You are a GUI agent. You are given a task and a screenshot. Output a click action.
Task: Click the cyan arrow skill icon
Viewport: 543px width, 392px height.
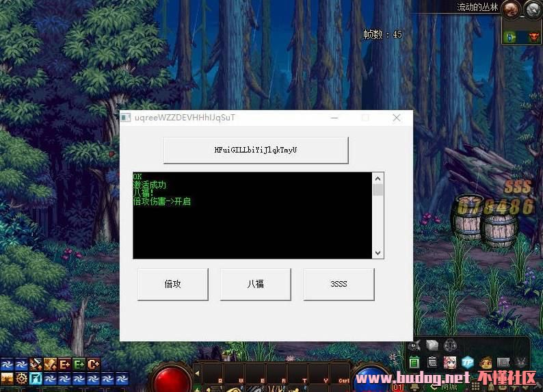pyautogui.click(x=36, y=378)
